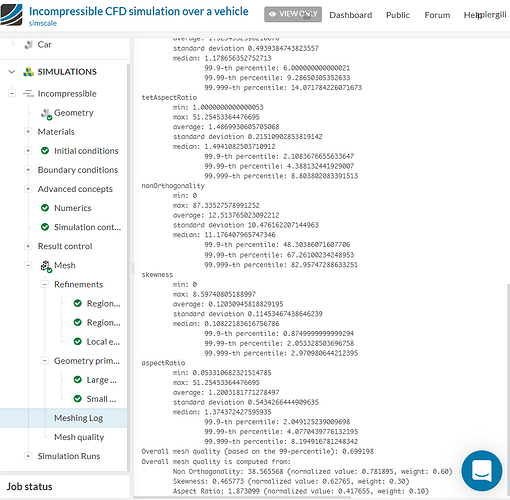Select Simulation Runs in the tree
Image resolution: width=510 pixels, height=500 pixels.
click(x=69, y=456)
